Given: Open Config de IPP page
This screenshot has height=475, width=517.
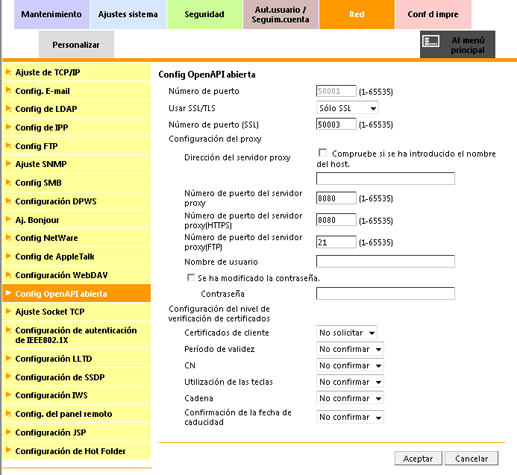Looking at the screenshot, I should (77, 128).
